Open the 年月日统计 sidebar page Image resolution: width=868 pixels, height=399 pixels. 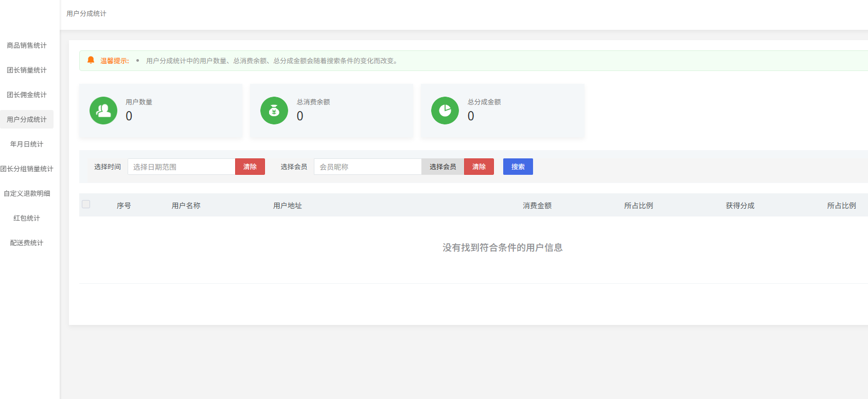pos(27,144)
